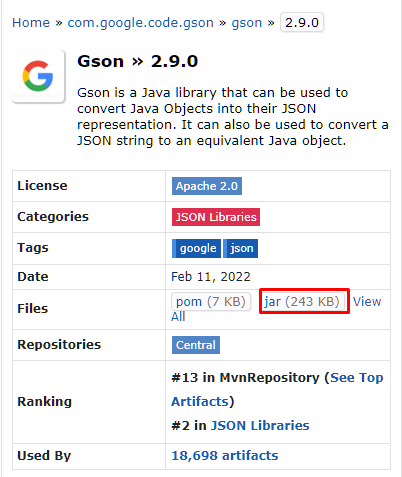Click the json tag
This screenshot has width=402, height=477.
click(x=240, y=248)
